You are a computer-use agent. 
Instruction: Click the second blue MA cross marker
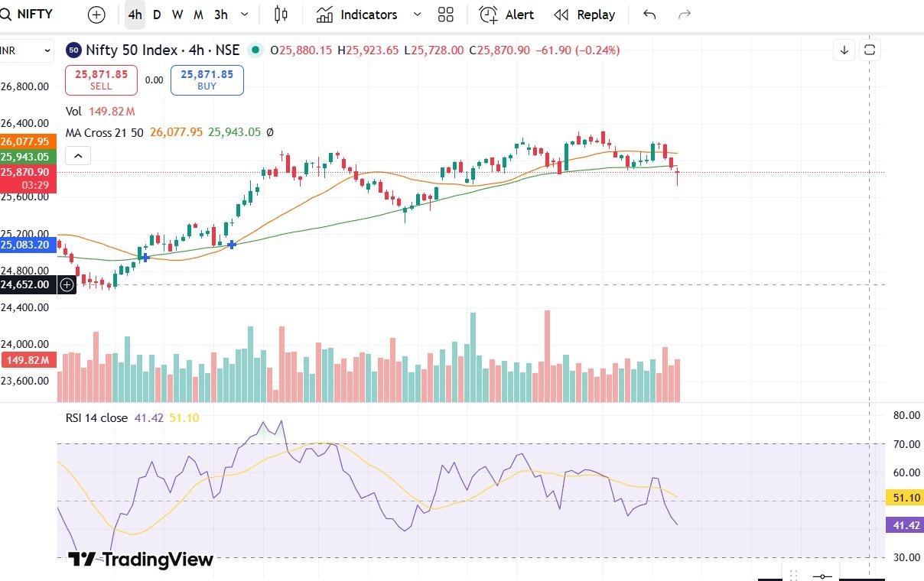232,244
